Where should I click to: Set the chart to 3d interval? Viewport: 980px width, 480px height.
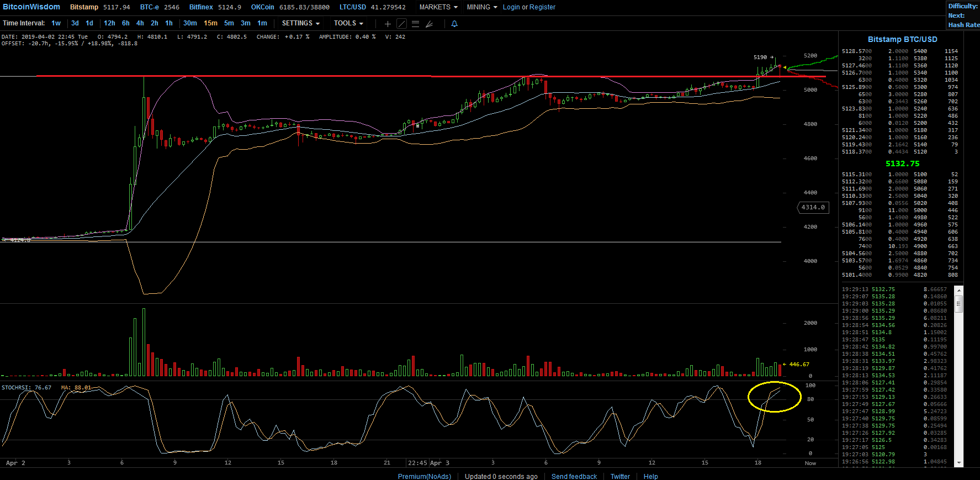click(75, 23)
